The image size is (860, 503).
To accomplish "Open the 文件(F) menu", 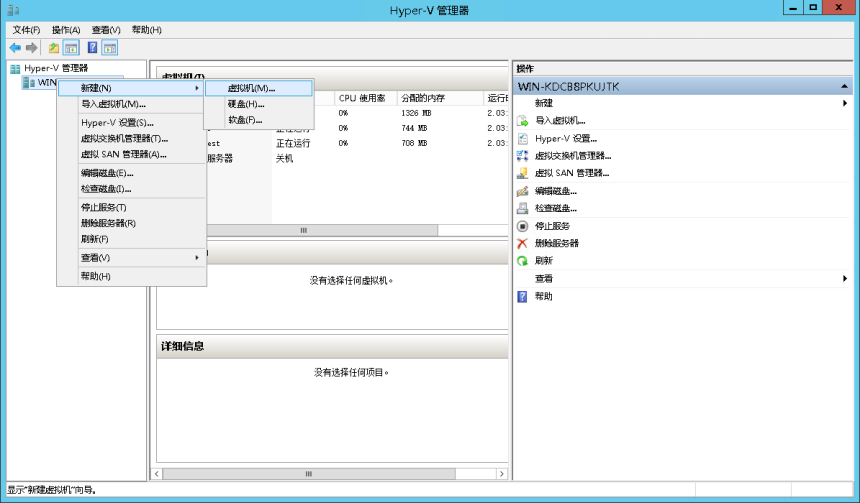I will click(26, 30).
